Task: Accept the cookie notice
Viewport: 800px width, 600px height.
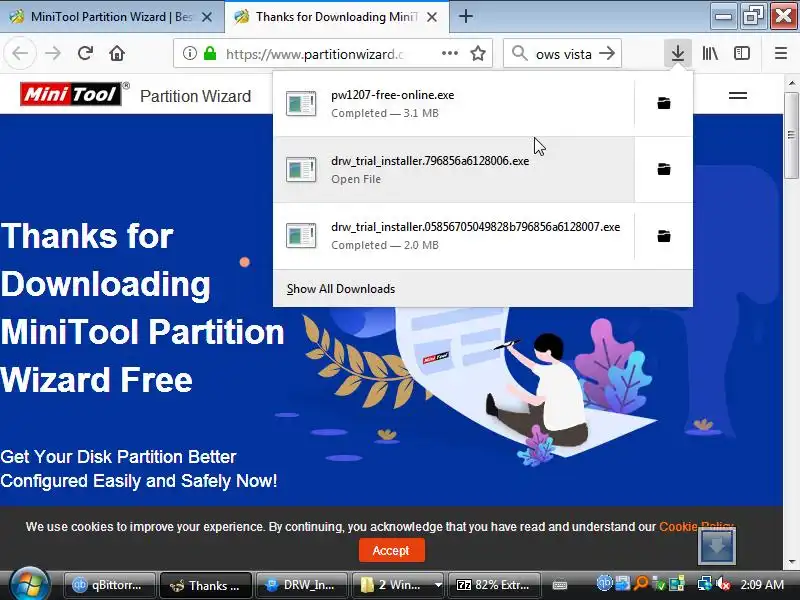Action: pos(391,551)
